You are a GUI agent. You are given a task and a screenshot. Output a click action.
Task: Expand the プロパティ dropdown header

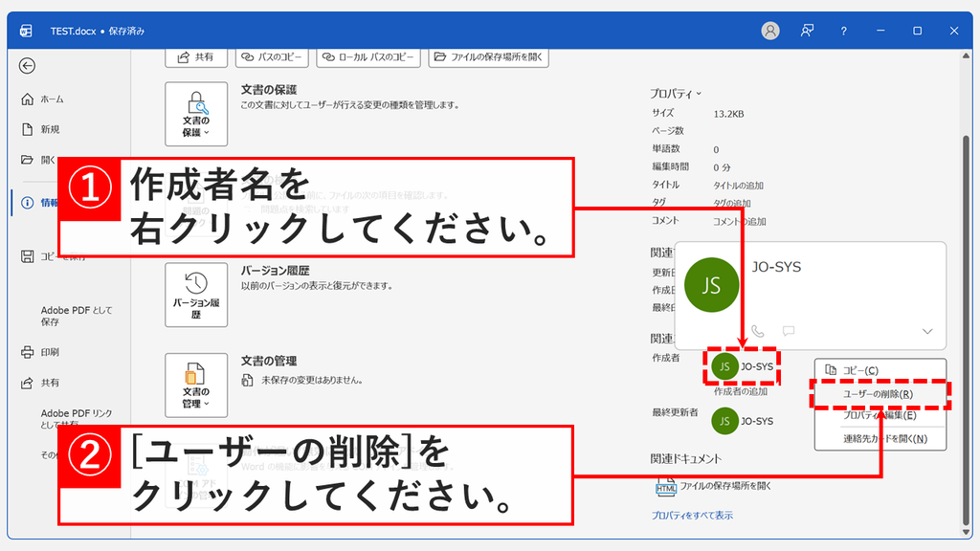tap(676, 94)
